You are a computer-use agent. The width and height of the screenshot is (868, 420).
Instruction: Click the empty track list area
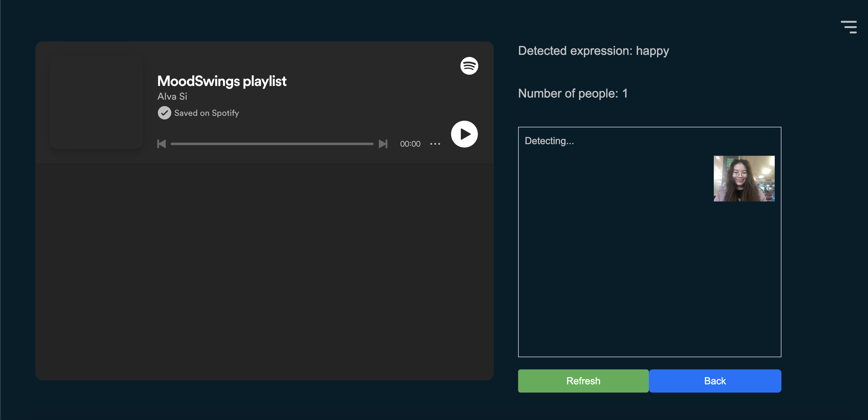coord(264,272)
